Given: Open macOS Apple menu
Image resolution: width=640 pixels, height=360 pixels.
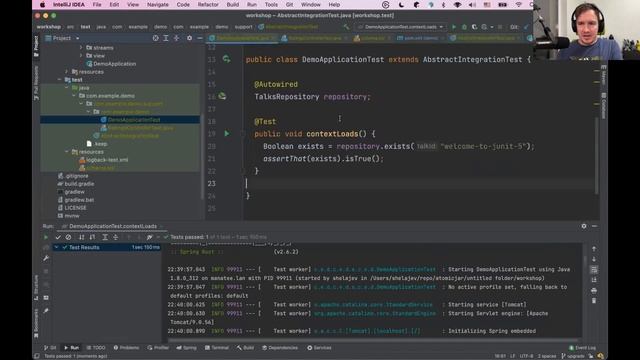Looking at the screenshot, I should tap(42, 4).
